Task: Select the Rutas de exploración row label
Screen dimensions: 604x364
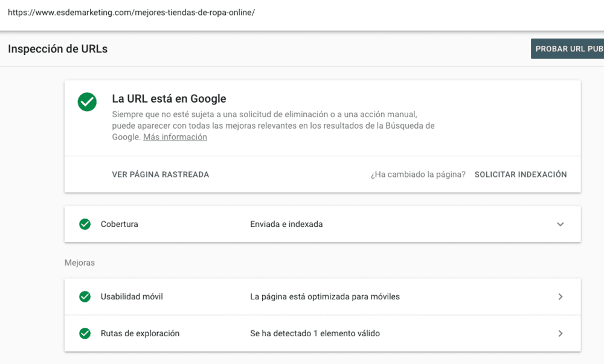Action: tap(140, 333)
